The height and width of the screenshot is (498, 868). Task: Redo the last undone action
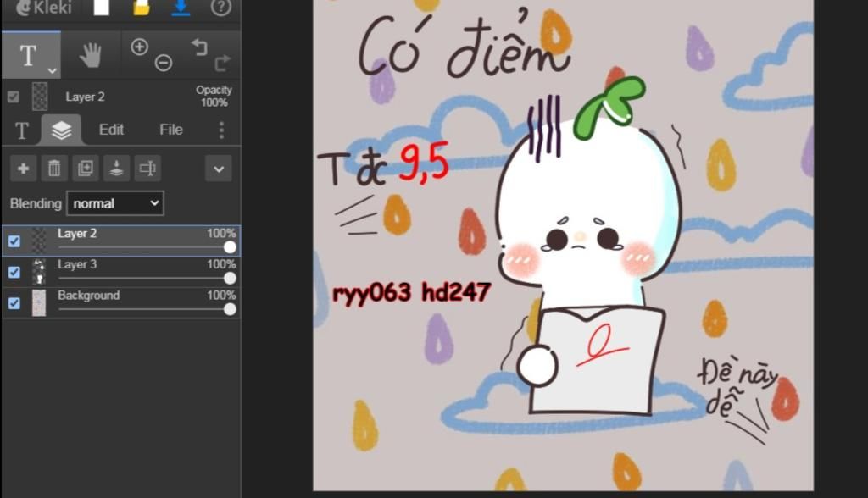coord(222,63)
